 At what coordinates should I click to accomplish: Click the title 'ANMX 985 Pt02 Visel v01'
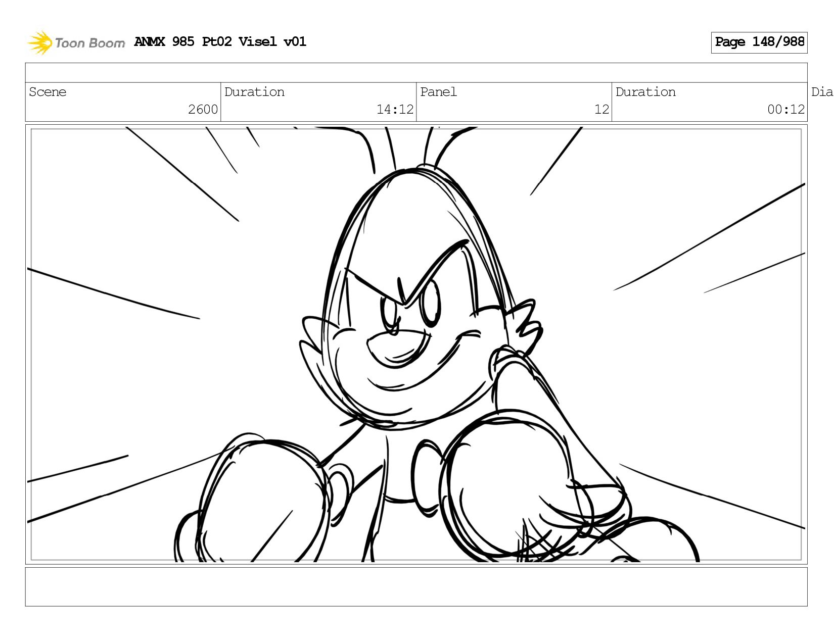220,41
